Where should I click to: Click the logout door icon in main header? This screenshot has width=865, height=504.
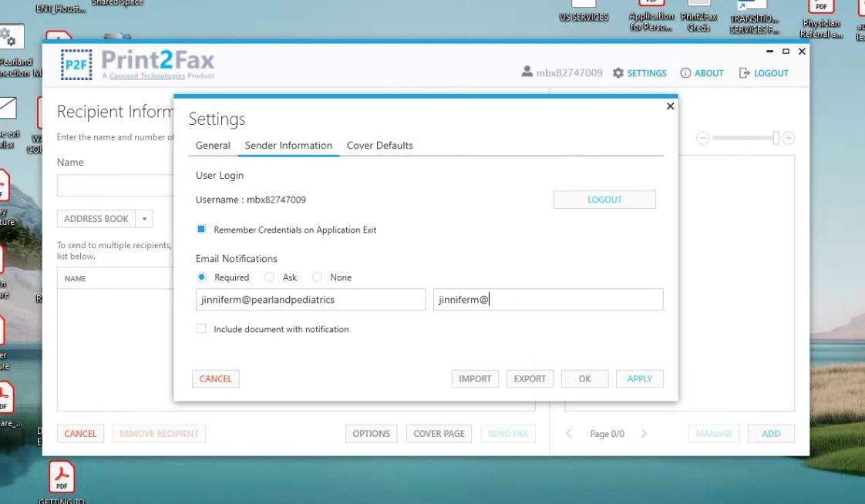(x=744, y=72)
